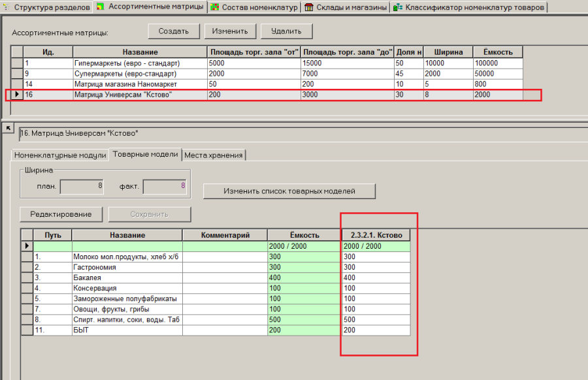Click 2000 / 2000 total in Ёмкость column
The width and height of the screenshot is (588, 380).
click(304, 246)
